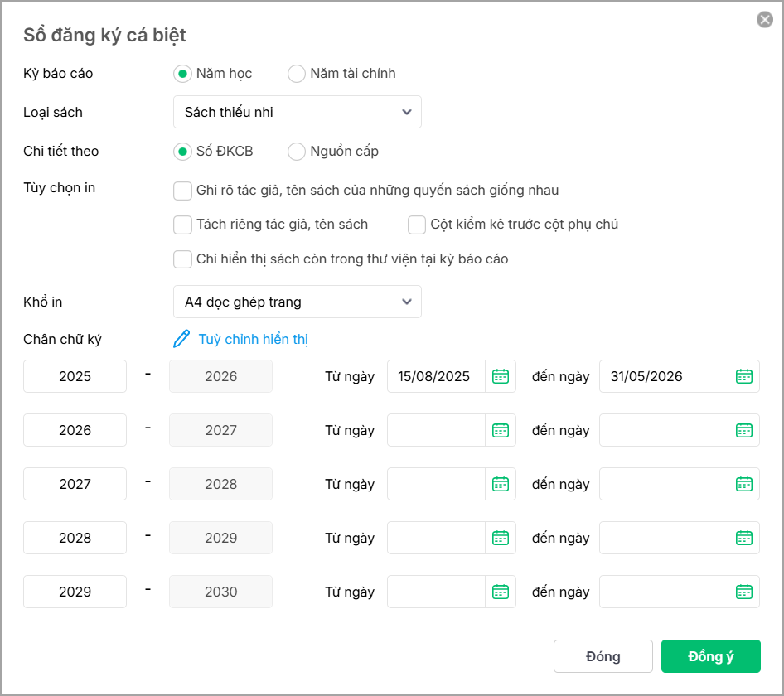Click the 'Từ ngày' date field showing 15/08/2025

(437, 376)
